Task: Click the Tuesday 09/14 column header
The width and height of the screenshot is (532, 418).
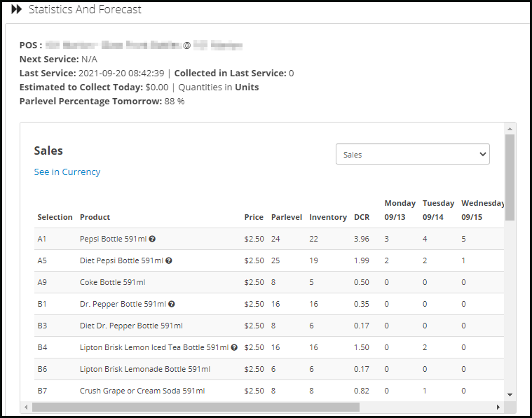Action: pyautogui.click(x=438, y=210)
